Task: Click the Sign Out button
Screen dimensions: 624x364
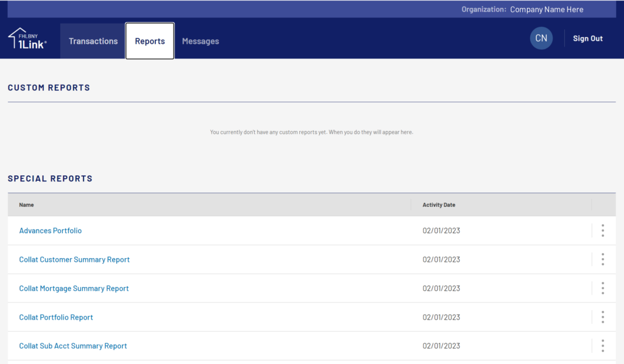Action: 588,38
